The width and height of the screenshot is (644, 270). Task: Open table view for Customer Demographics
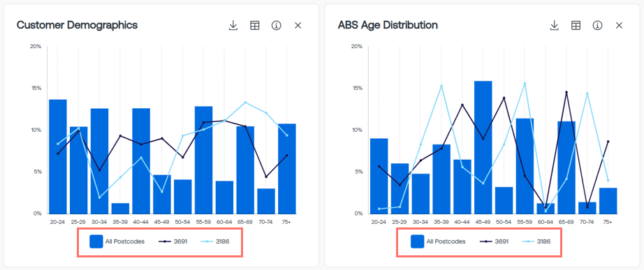coord(255,25)
